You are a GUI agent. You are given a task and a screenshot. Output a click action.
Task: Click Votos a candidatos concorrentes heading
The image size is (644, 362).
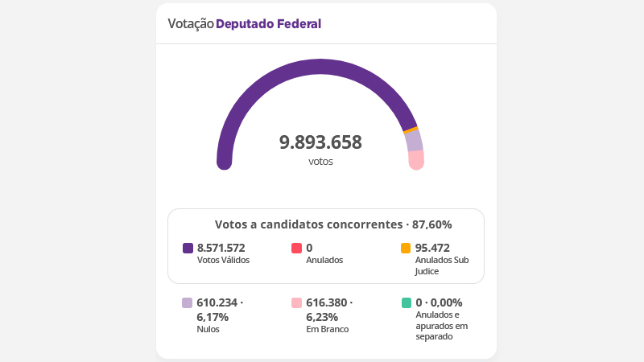point(308,224)
